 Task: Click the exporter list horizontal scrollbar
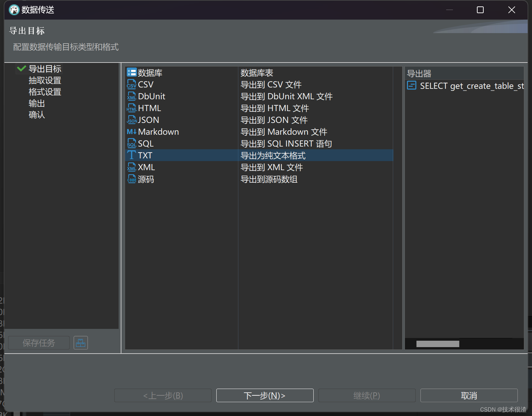438,344
